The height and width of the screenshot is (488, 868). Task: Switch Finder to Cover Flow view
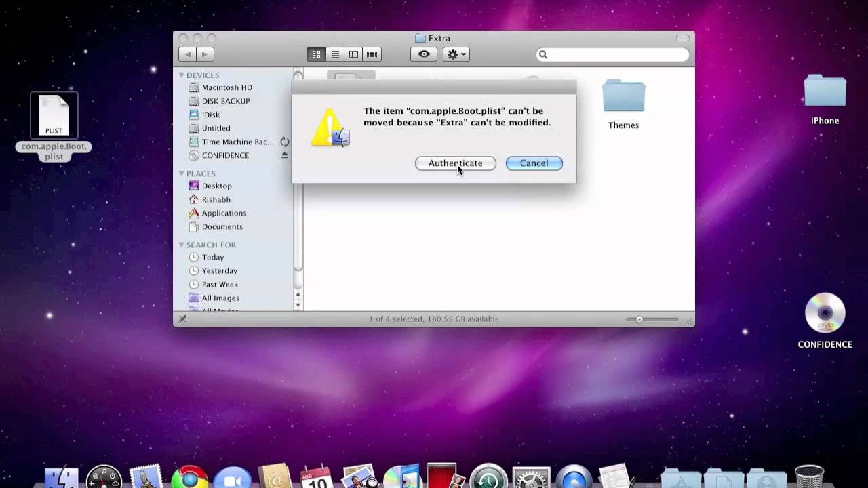coord(372,54)
